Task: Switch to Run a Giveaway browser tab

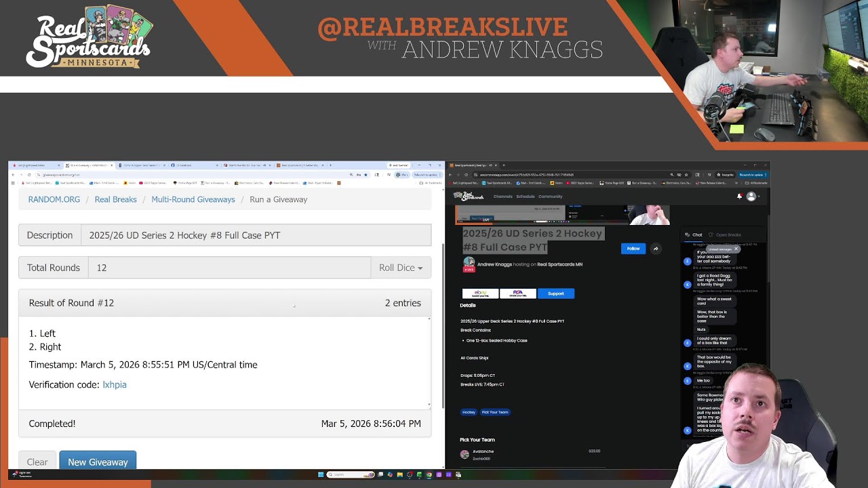Action: pyautogui.click(x=89, y=165)
